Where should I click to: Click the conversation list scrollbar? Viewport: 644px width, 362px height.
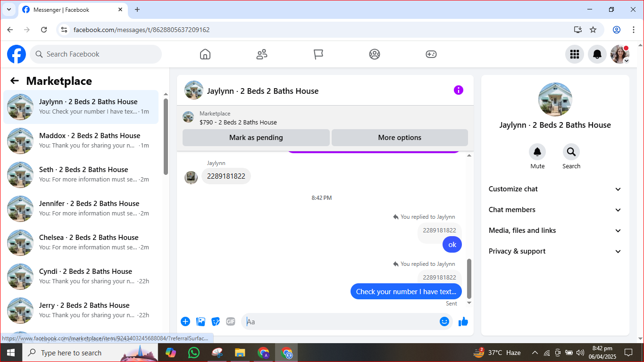(x=166, y=137)
